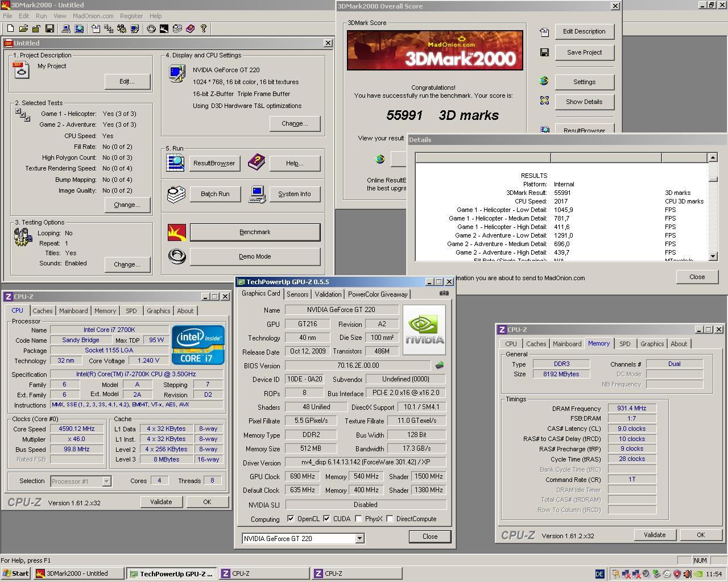Select the Caches tab in left CPU-Z
This screenshot has height=582, width=728.
[x=42, y=311]
